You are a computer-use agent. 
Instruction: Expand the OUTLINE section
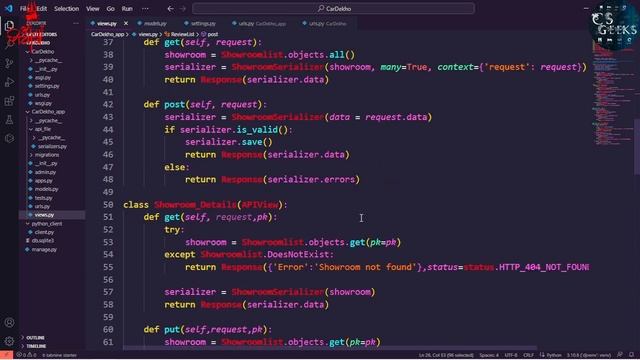coord(33,338)
